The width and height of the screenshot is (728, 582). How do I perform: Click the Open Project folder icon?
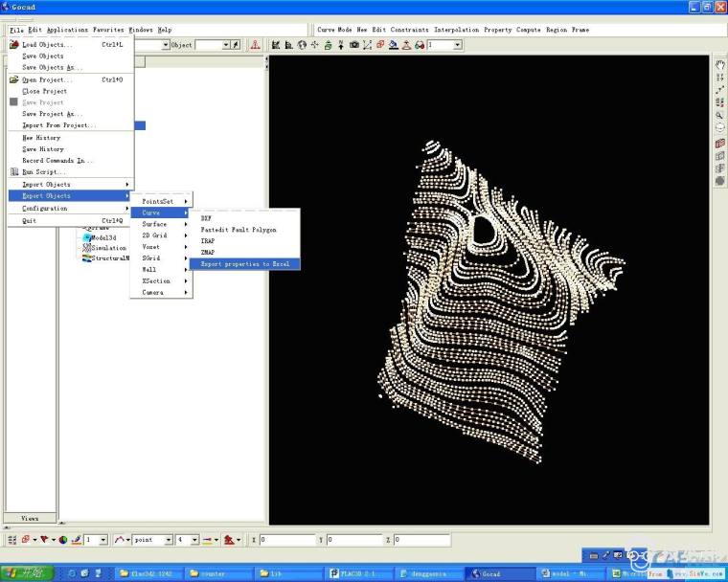coord(14,80)
